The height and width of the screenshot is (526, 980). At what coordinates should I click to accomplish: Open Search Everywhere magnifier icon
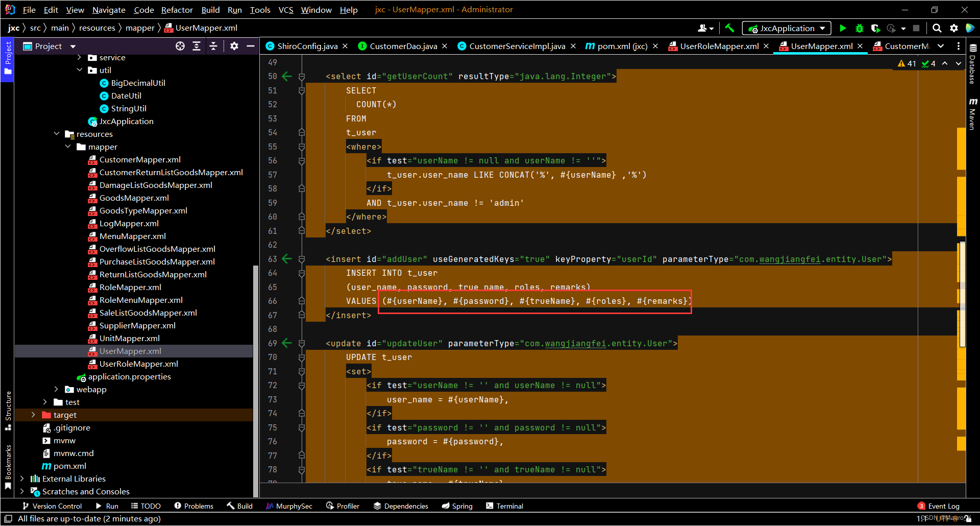click(x=937, y=29)
